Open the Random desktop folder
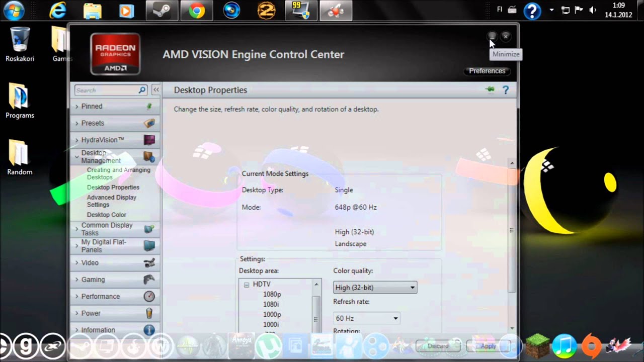Image resolution: width=644 pixels, height=362 pixels. (20, 157)
